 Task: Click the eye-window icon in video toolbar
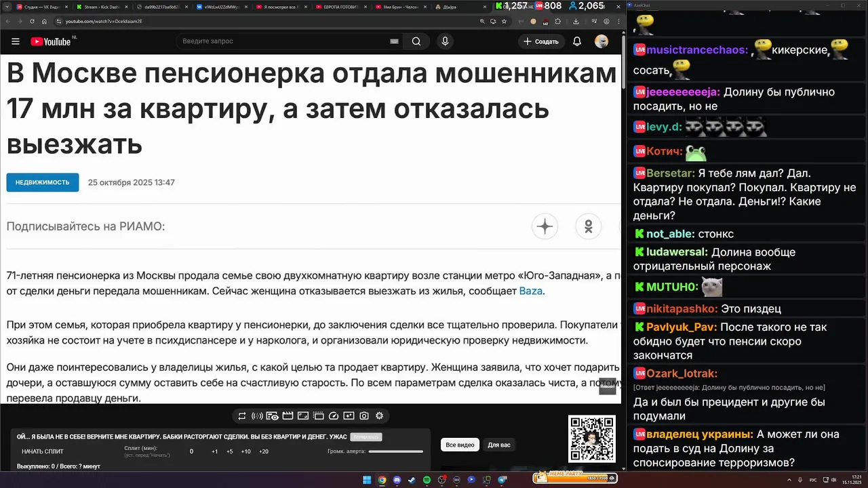273,416
